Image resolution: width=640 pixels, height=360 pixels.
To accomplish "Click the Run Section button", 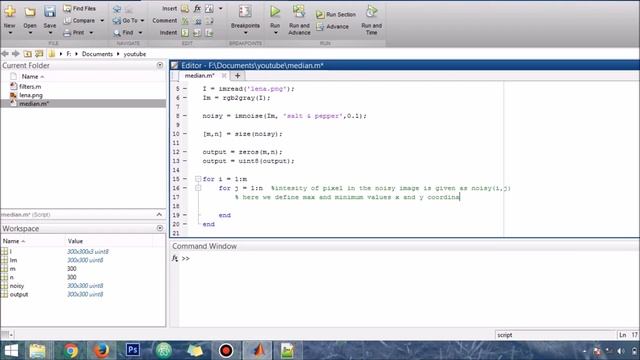I will pos(336,15).
